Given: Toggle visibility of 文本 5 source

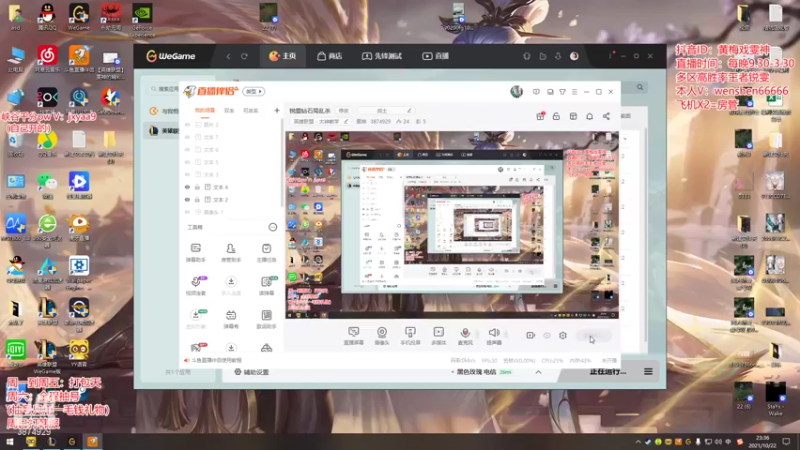Looking at the screenshot, I should [187, 162].
